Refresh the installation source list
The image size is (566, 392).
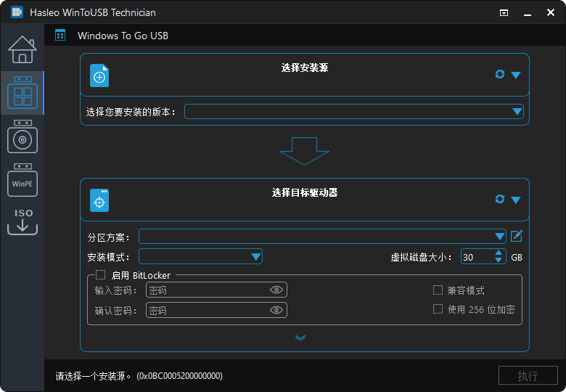499,74
